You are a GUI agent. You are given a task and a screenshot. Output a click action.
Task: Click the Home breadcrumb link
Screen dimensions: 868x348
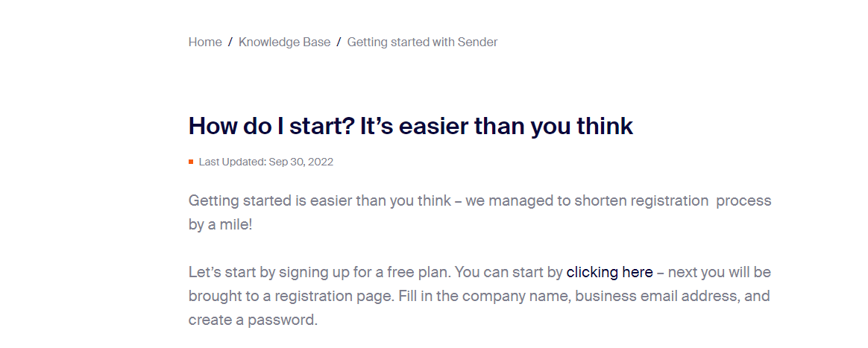coord(205,42)
